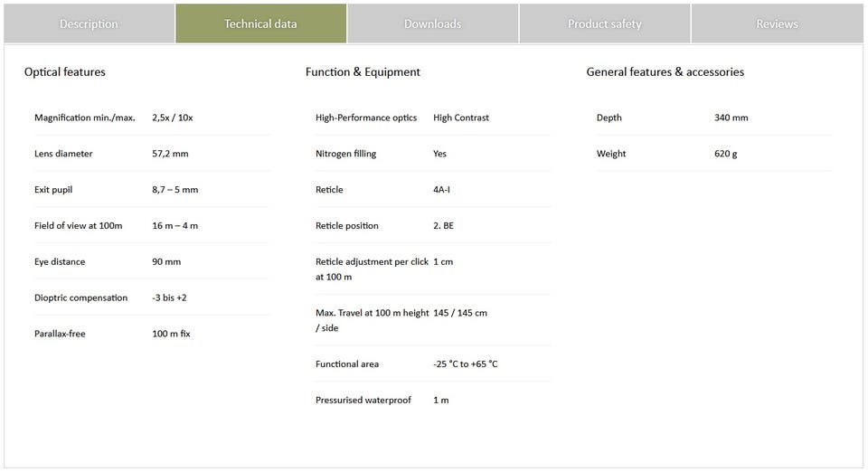Click the 'Function & Equipment' heading
The height and width of the screenshot is (472, 868).
363,72
